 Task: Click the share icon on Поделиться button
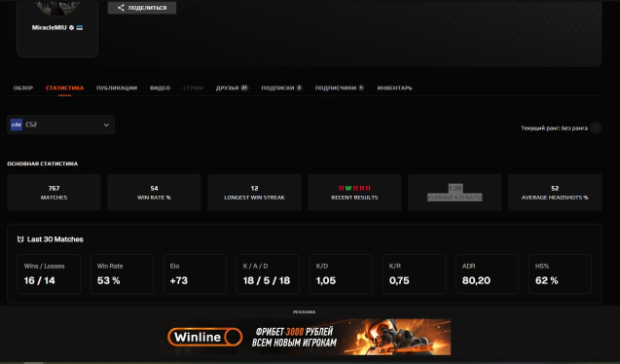121,8
